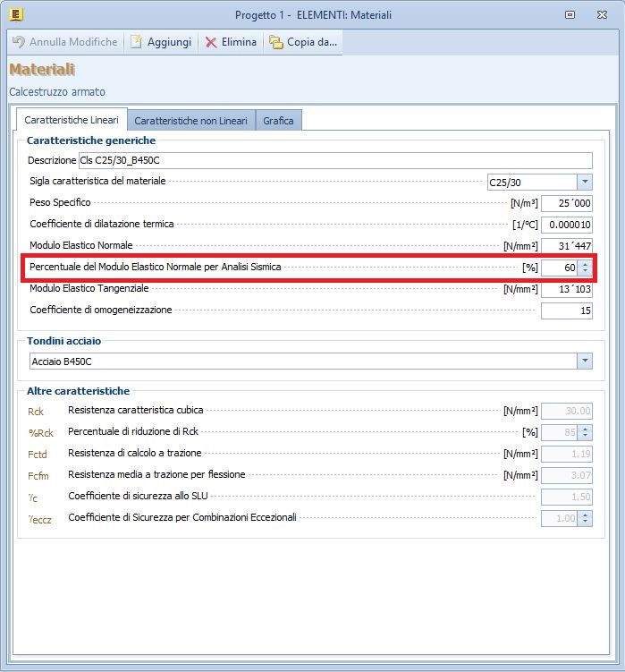Viewport: 625px width, 672px height.
Task: Maximize the Materiali window
Action: click(570, 14)
